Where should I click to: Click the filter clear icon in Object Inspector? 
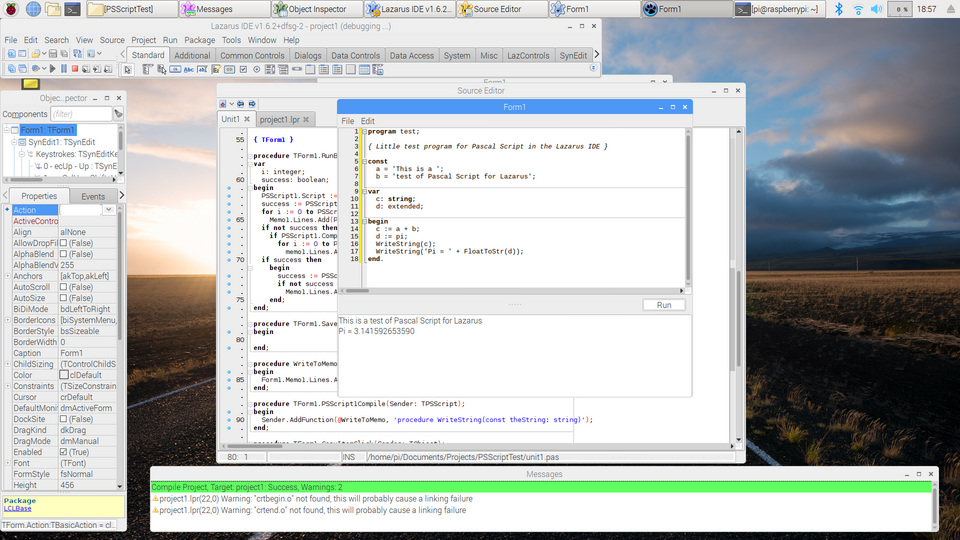118,114
